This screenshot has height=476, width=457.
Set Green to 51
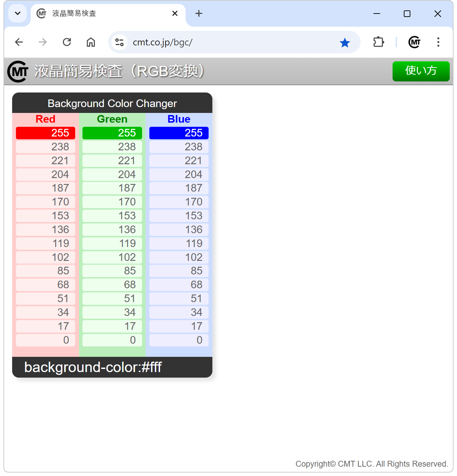coord(112,299)
